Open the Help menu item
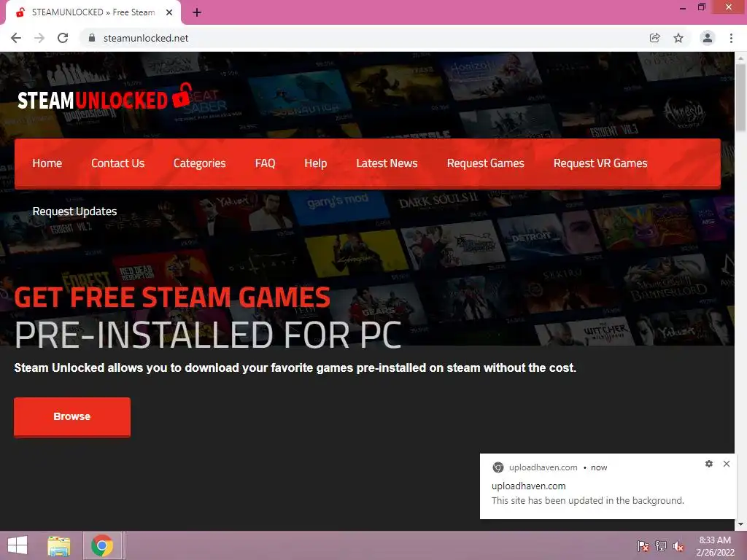 [315, 163]
